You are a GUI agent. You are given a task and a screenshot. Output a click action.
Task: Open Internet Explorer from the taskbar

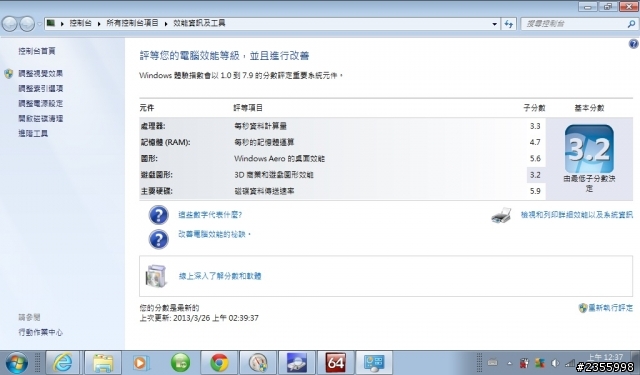click(x=62, y=362)
